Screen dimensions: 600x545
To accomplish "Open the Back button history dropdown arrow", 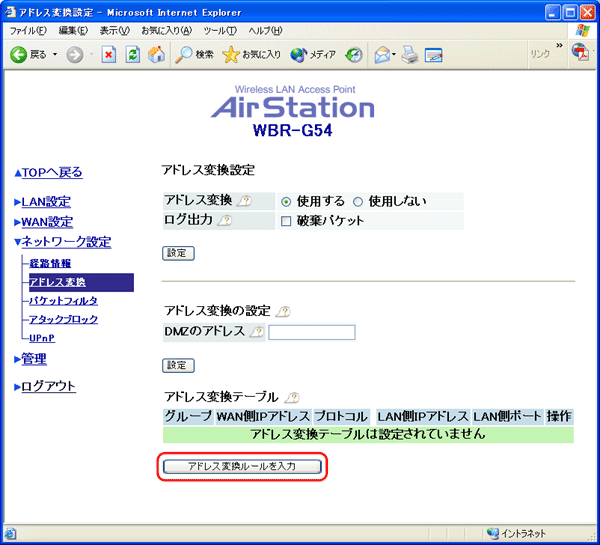I will (x=55, y=54).
